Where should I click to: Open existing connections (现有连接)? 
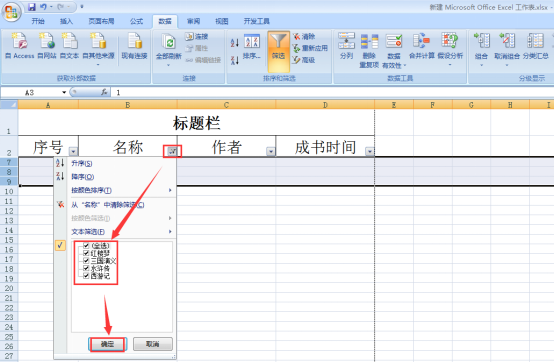point(134,46)
